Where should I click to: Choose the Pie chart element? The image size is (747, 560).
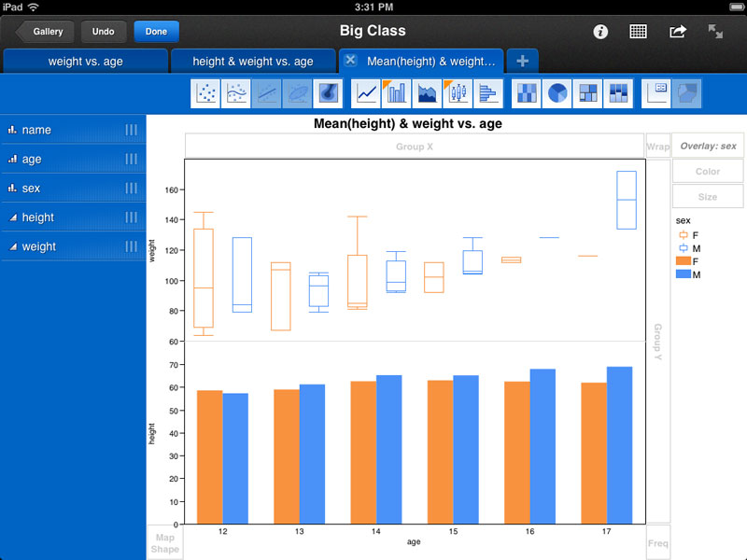[x=557, y=93]
